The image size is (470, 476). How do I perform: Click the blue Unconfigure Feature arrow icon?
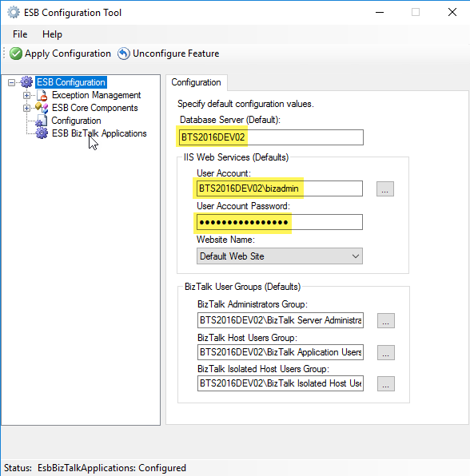tap(124, 54)
